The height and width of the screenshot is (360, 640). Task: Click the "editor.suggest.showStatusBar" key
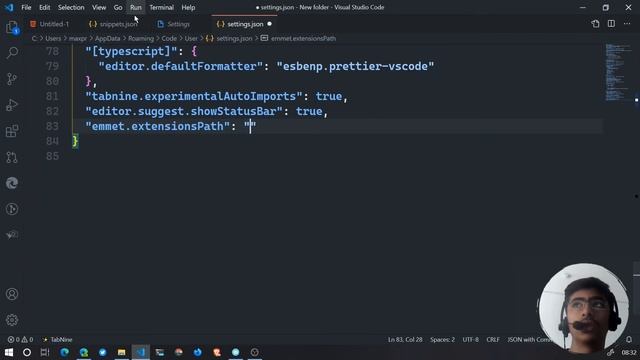coord(184,111)
